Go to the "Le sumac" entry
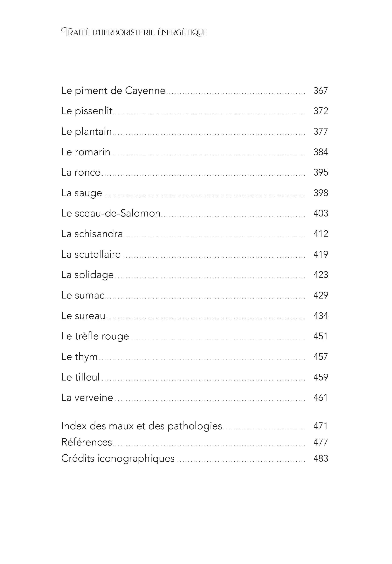Screen dimensions: 392x564 pos(83,295)
